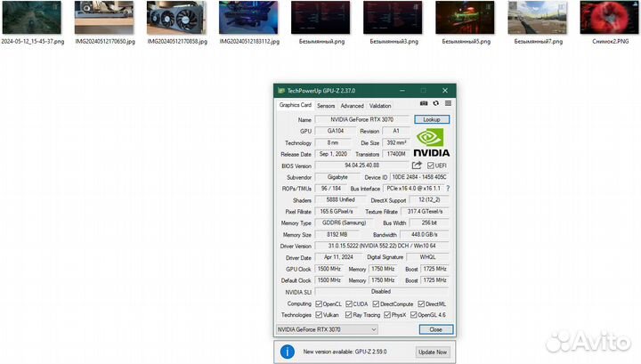Viewport: 641px width, 364px height.
Task: Toggle the OpenCL checkbox
Action: pyautogui.click(x=319, y=304)
